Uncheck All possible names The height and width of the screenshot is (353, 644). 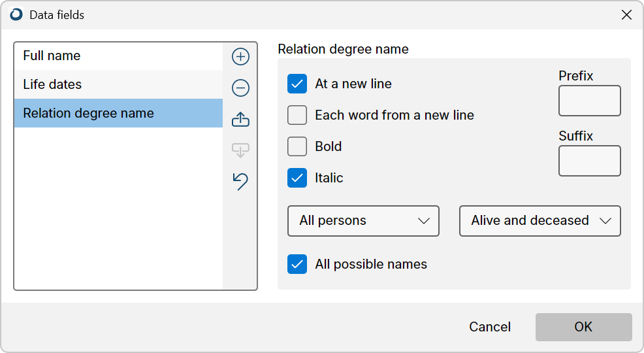tap(297, 264)
